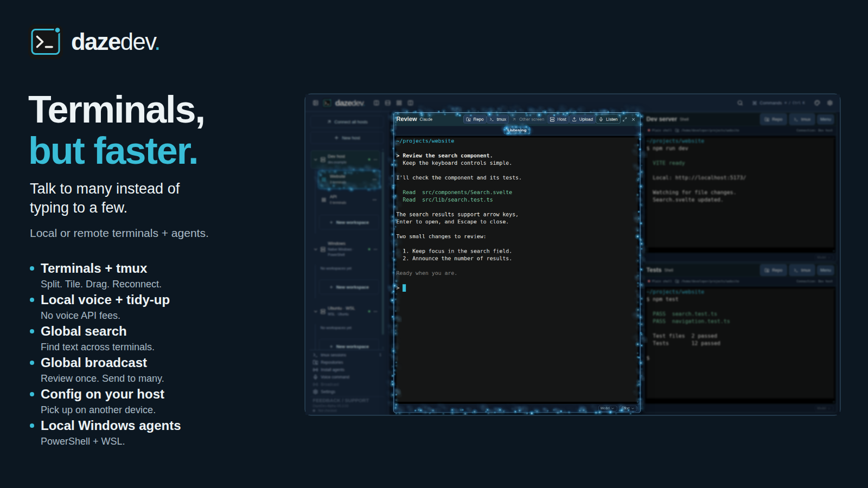Click the rightmost round icon in top bar
Viewport: 868px width, 488px height.
point(829,103)
